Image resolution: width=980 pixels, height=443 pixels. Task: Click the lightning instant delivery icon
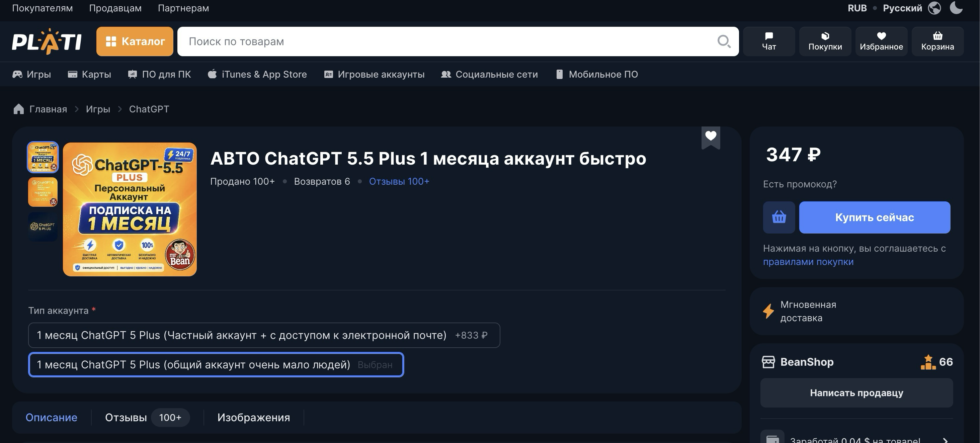(768, 311)
